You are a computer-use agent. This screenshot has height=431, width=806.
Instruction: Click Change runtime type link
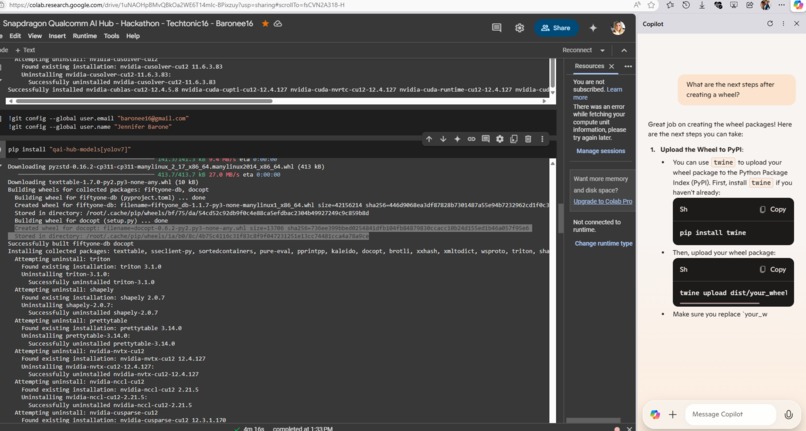click(x=603, y=244)
